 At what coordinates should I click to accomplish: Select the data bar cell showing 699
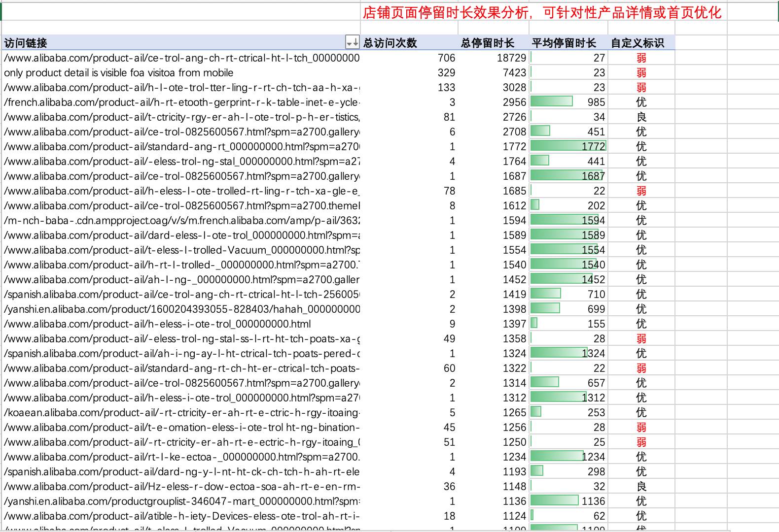point(568,309)
